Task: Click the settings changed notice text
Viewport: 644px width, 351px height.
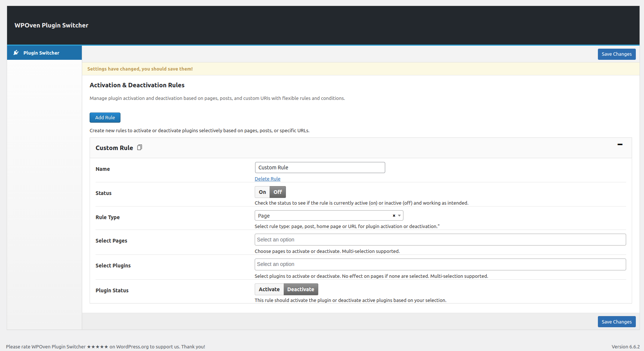Action: tap(140, 69)
